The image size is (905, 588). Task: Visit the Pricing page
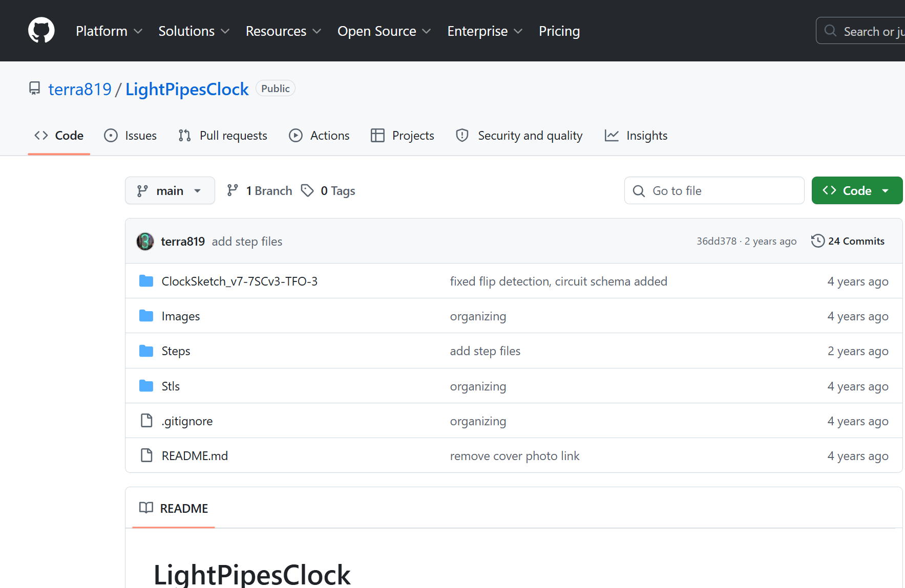tap(559, 31)
